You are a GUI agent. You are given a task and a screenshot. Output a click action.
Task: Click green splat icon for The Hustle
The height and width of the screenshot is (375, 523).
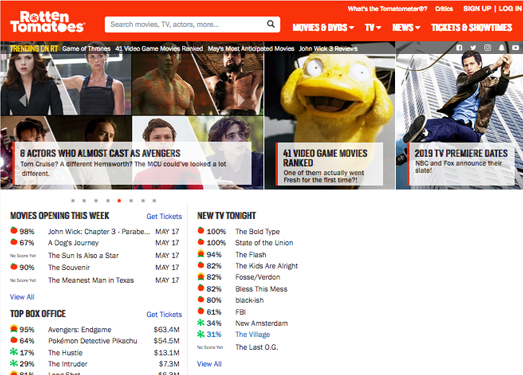(14, 351)
